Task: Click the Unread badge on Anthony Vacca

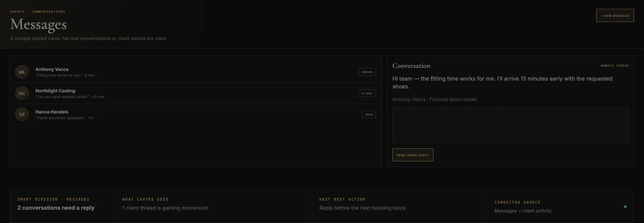Action: click(x=367, y=72)
